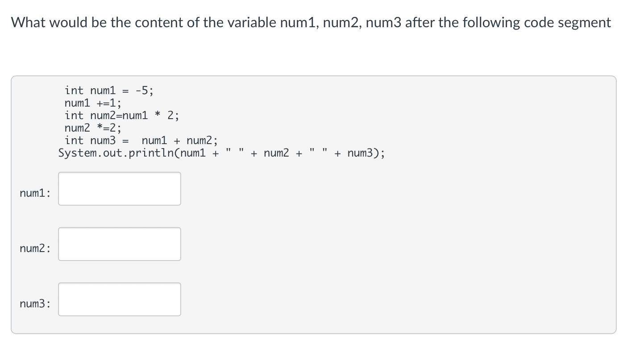This screenshot has height=364, width=623.
Task: Click the 'int num2=num1 * 2;' line
Action: (x=122, y=116)
